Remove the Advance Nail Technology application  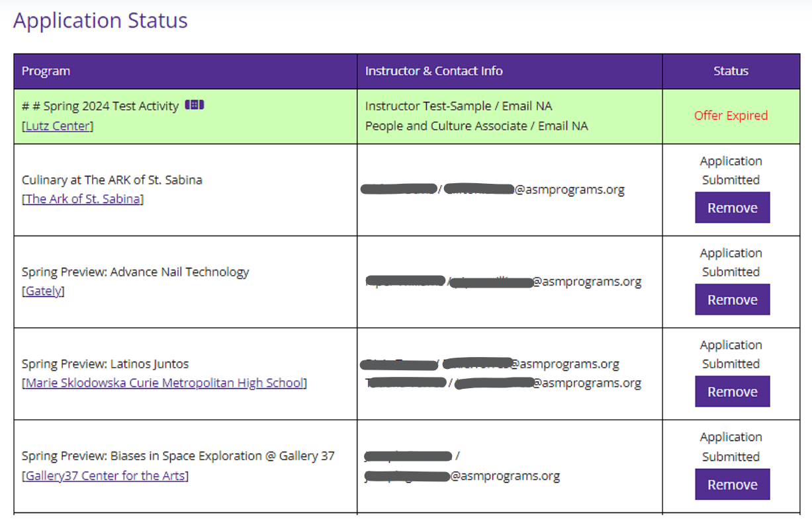(732, 300)
